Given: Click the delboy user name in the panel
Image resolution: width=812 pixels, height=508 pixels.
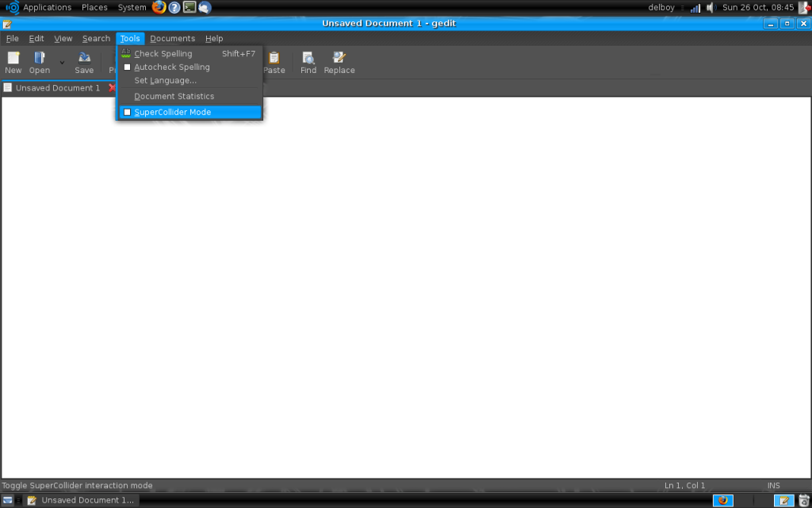Looking at the screenshot, I should [x=661, y=8].
